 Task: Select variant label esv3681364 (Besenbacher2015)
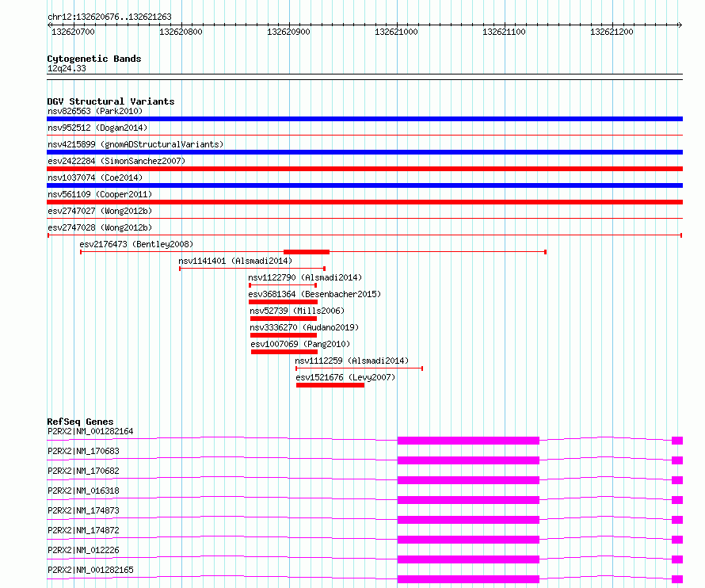(314, 294)
